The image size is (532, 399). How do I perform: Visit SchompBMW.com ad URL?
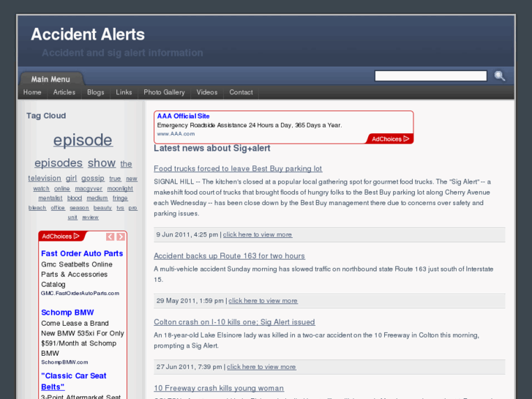pyautogui.click(x=64, y=362)
